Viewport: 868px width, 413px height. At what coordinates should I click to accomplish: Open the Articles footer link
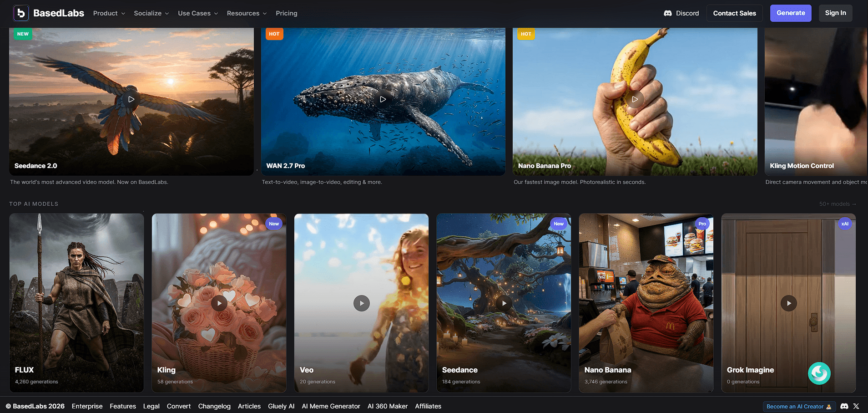(249, 406)
